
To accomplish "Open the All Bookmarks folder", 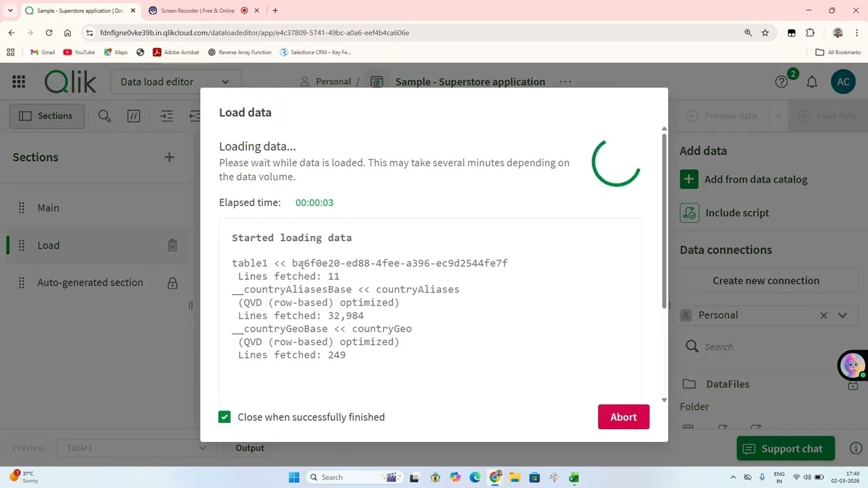I will (x=838, y=52).
